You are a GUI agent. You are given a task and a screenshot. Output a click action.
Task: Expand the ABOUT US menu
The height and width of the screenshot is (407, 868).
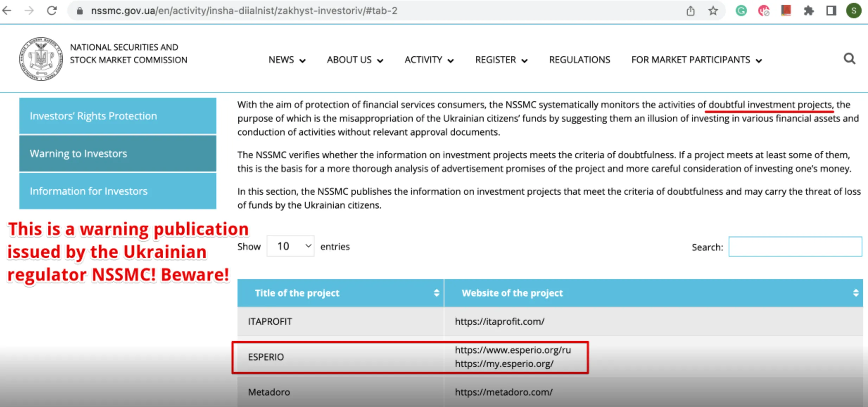coord(355,60)
